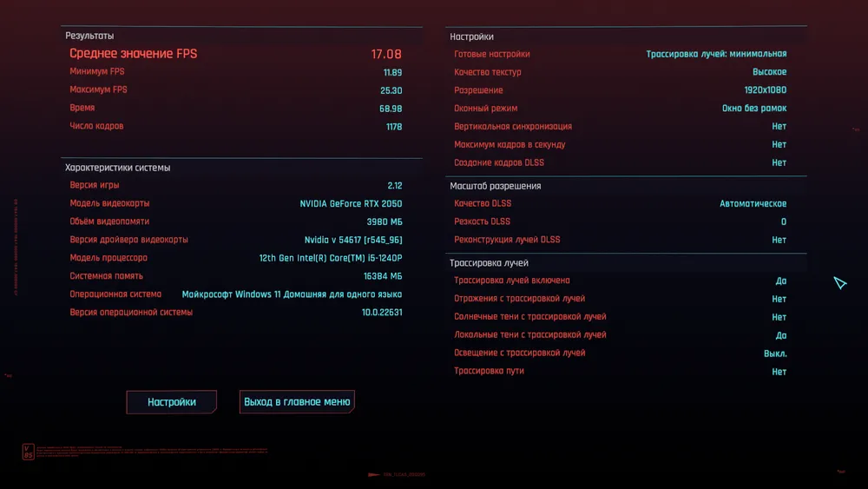This screenshot has width=868, height=489.
Task: Click Максимум кадров в секунду value Нет
Action: click(779, 144)
